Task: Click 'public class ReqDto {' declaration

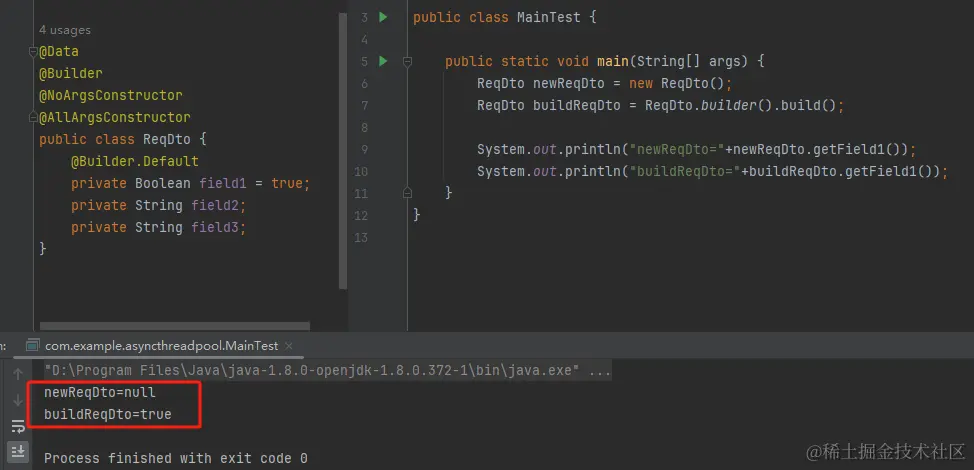Action: tap(123, 140)
